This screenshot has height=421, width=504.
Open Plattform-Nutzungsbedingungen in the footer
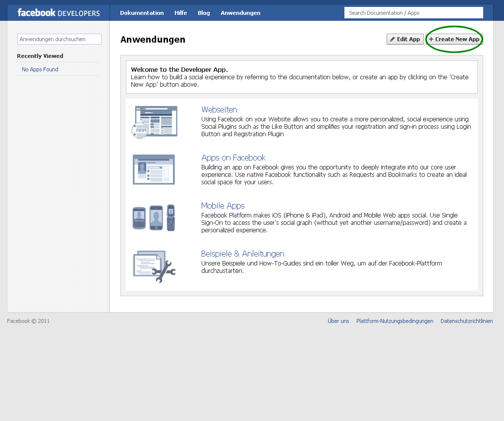click(x=394, y=321)
